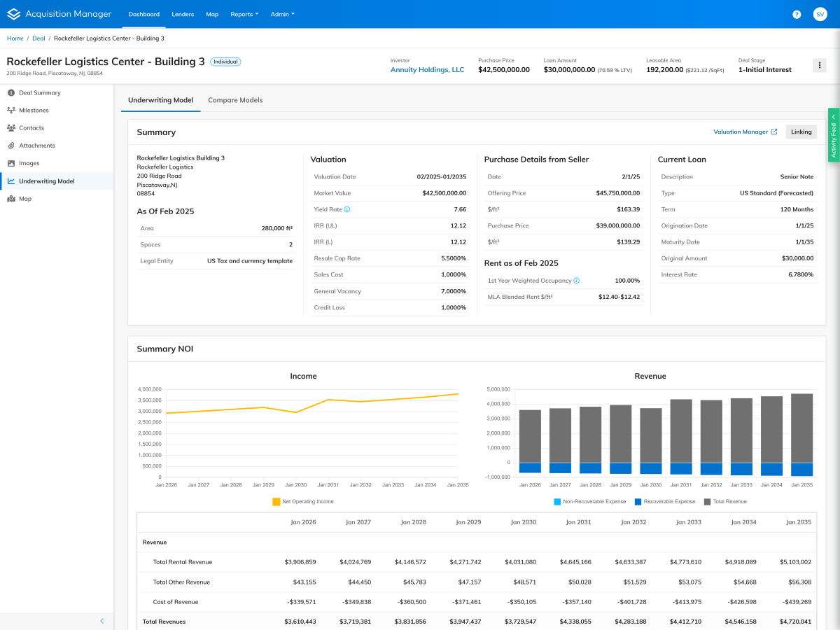Expand the Reports dropdown menu
This screenshot has height=630, width=840.
(x=244, y=14)
